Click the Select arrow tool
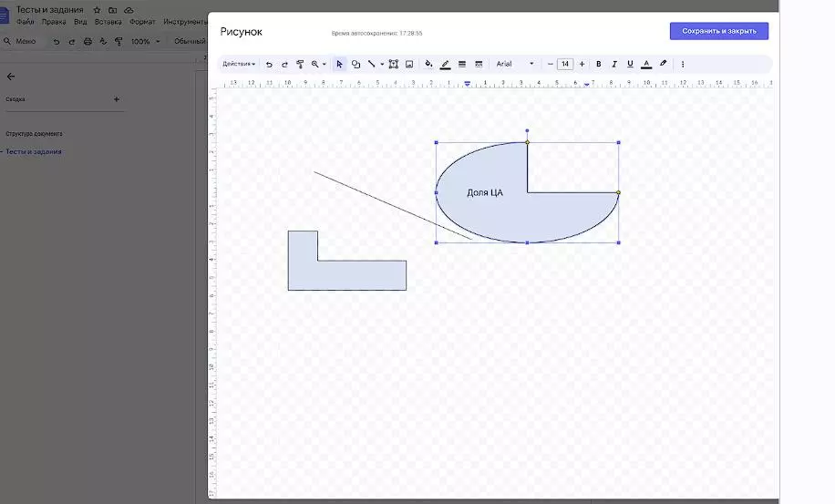Screen dimensions: 835x504 [339, 65]
